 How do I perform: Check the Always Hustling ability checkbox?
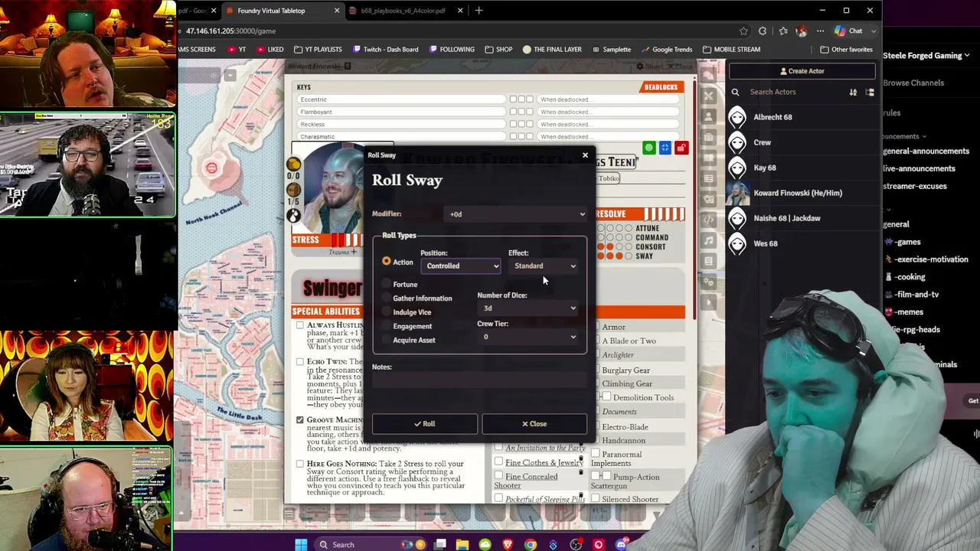300,325
